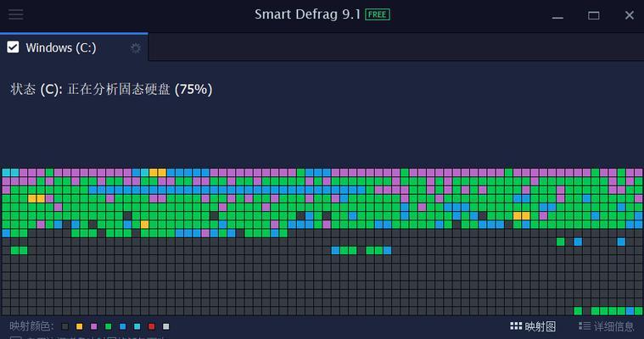Close the Smart Defrag window
Image resolution: width=644 pixels, height=339 pixels.
pos(630,15)
